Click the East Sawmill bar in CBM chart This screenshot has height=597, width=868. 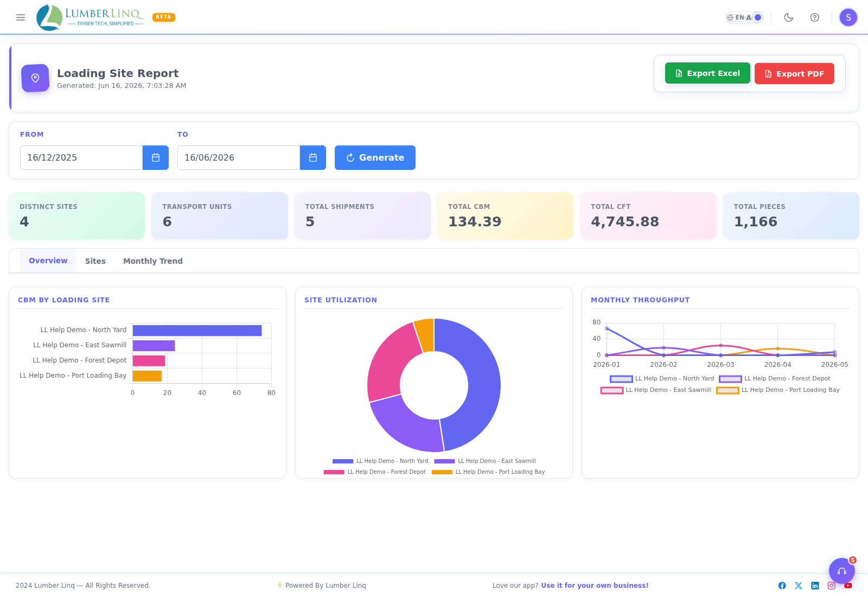154,346
